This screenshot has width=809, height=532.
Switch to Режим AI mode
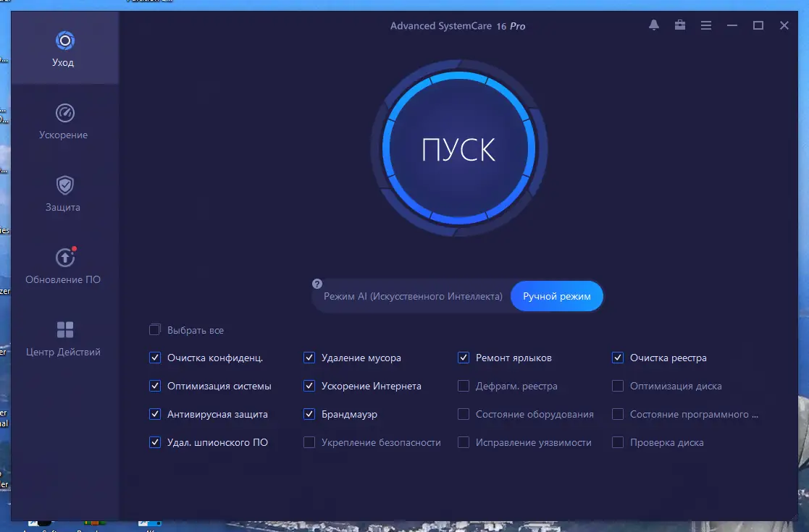[x=413, y=296]
